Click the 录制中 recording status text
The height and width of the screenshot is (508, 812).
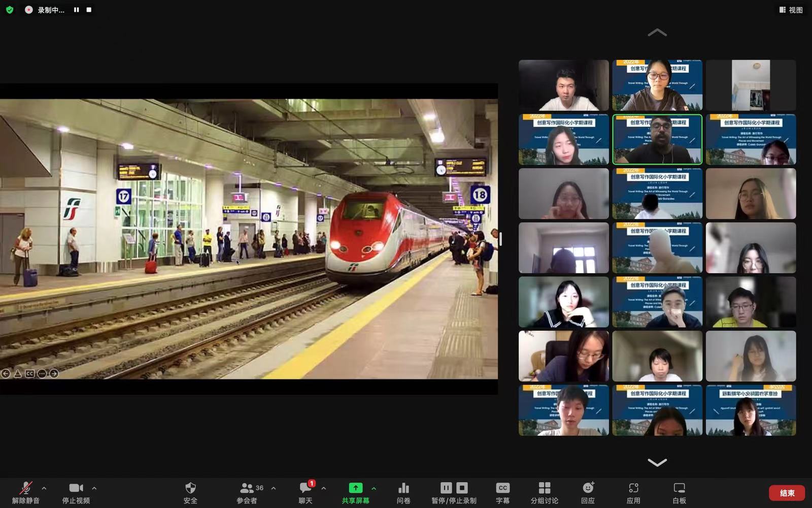click(51, 10)
